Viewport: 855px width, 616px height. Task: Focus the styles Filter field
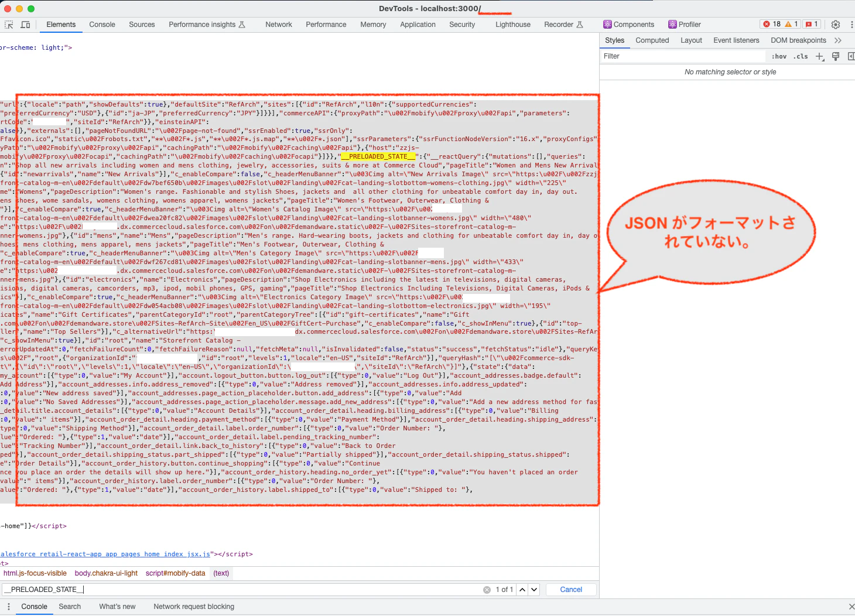coord(683,56)
